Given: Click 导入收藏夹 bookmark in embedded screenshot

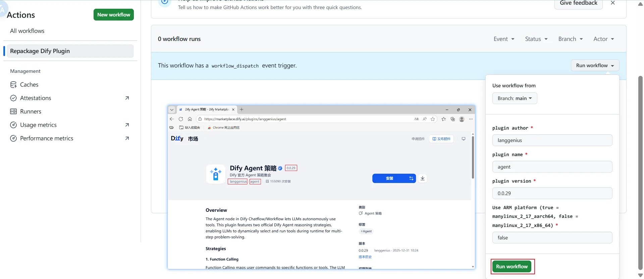Looking at the screenshot, I should [190, 128].
